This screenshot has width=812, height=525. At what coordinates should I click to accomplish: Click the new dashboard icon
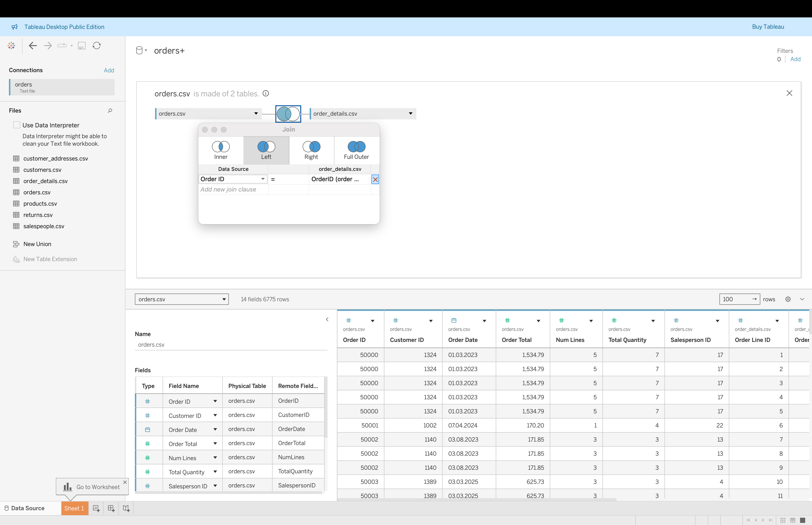(x=111, y=508)
